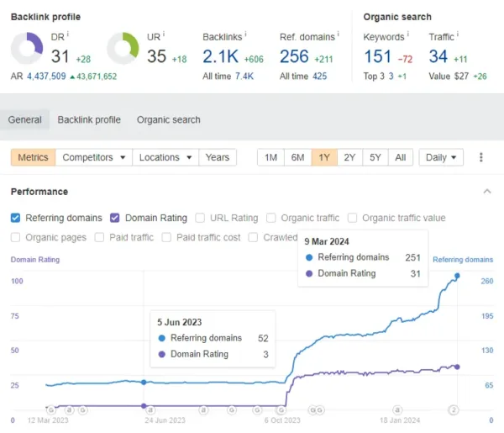Click the DR score value 31

[60, 56]
